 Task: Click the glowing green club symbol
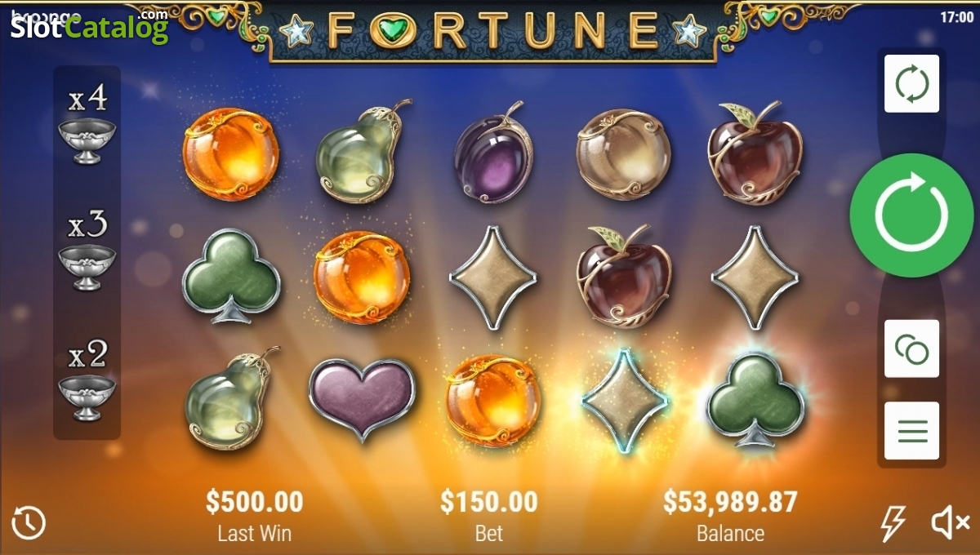pos(755,399)
